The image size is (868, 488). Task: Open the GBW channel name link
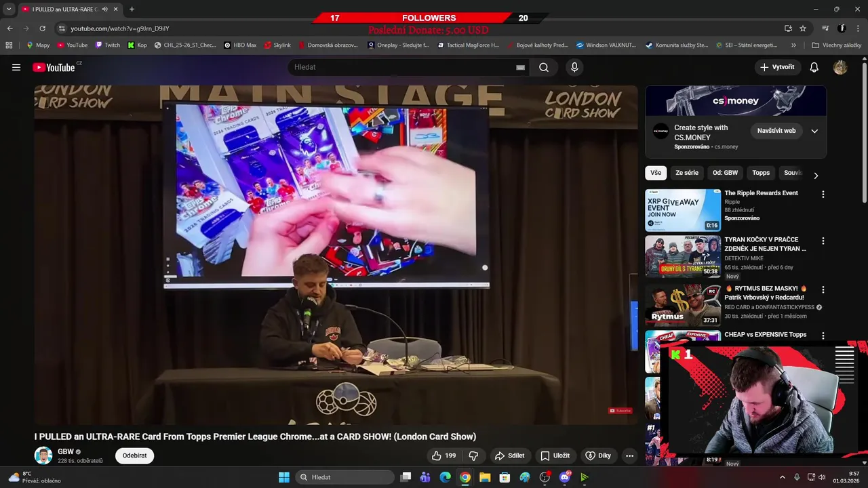click(66, 451)
